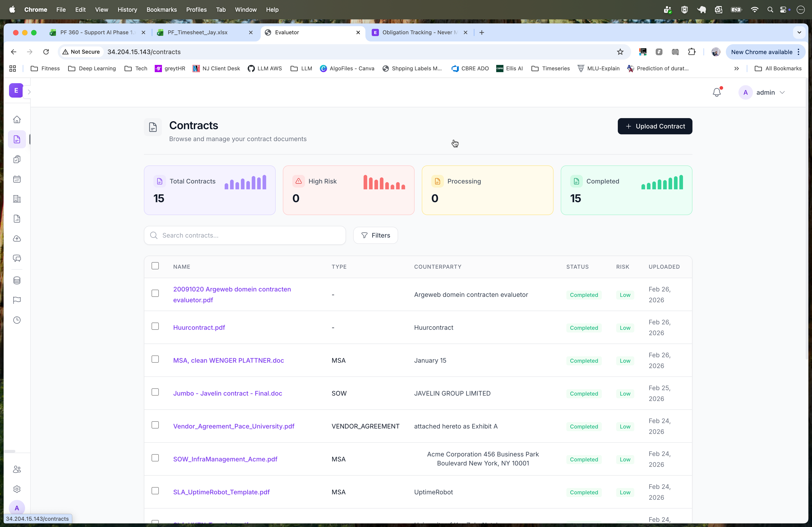Open the chat icon in the sidebar
This screenshot has width=812, height=527.
[x=17, y=258]
